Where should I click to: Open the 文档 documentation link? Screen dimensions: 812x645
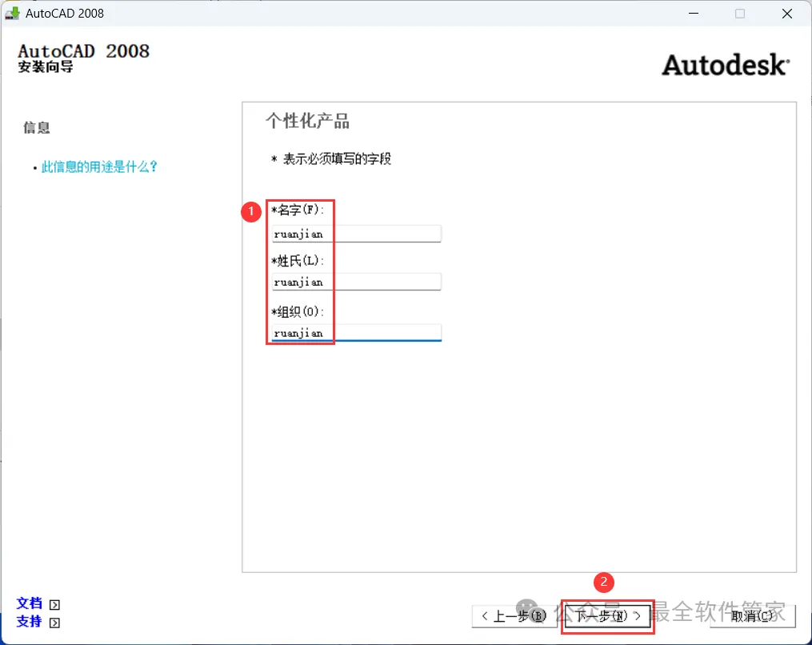[29, 603]
